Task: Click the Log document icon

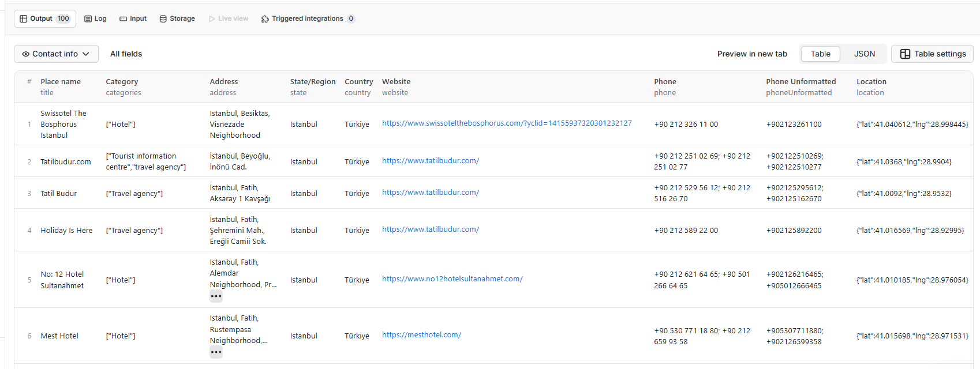Action: pyautogui.click(x=88, y=18)
